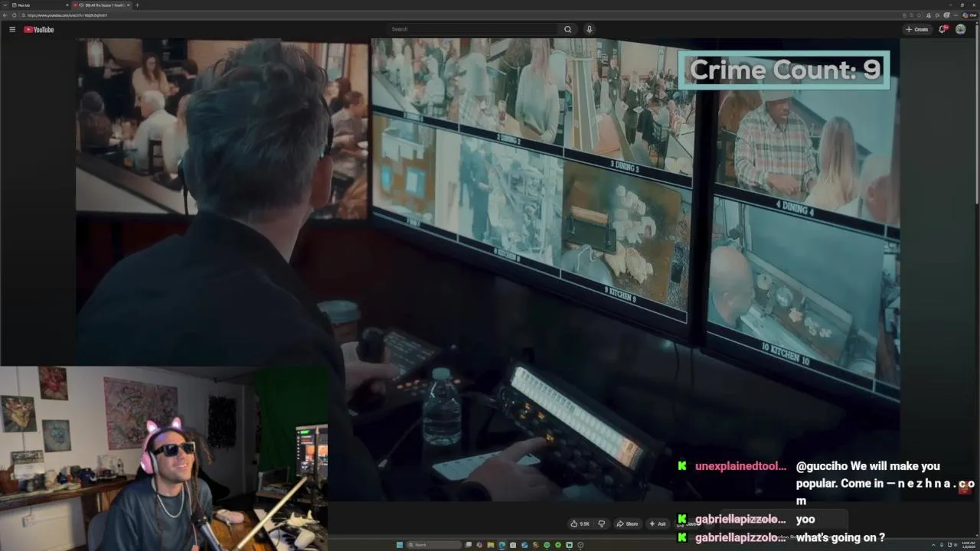Dislike the video with thumbs-down button

point(601,523)
